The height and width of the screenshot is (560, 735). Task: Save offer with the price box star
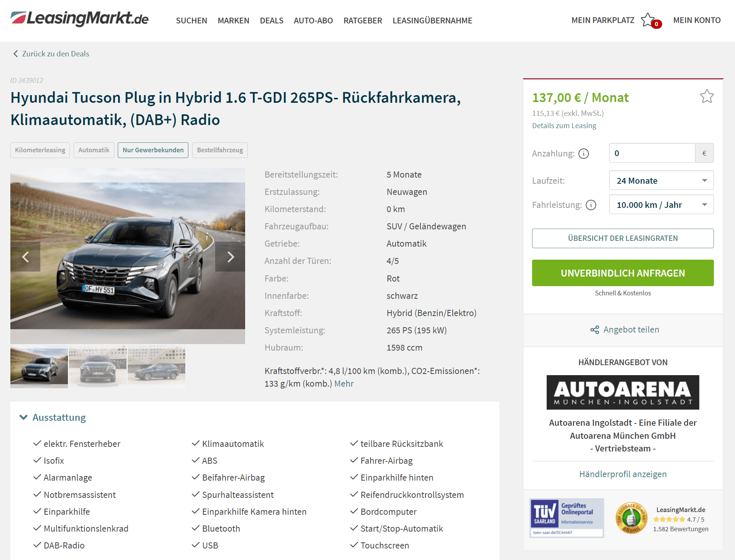pyautogui.click(x=707, y=96)
